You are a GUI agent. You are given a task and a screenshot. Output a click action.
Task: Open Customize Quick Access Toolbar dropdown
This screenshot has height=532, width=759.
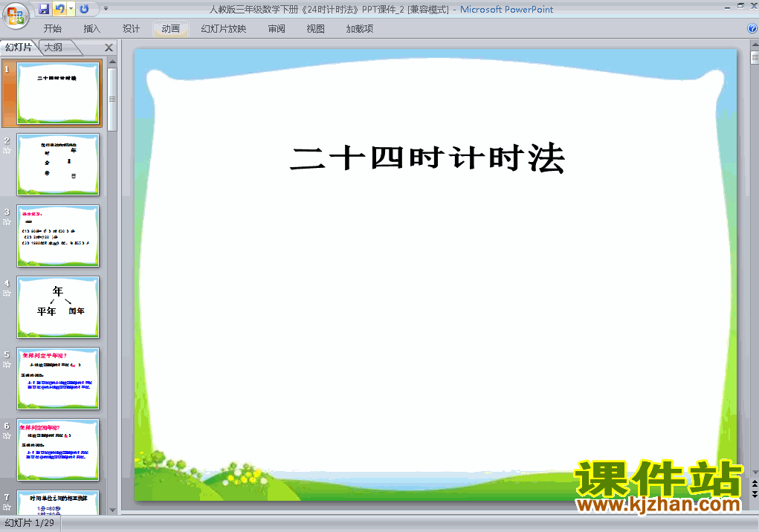coord(106,9)
